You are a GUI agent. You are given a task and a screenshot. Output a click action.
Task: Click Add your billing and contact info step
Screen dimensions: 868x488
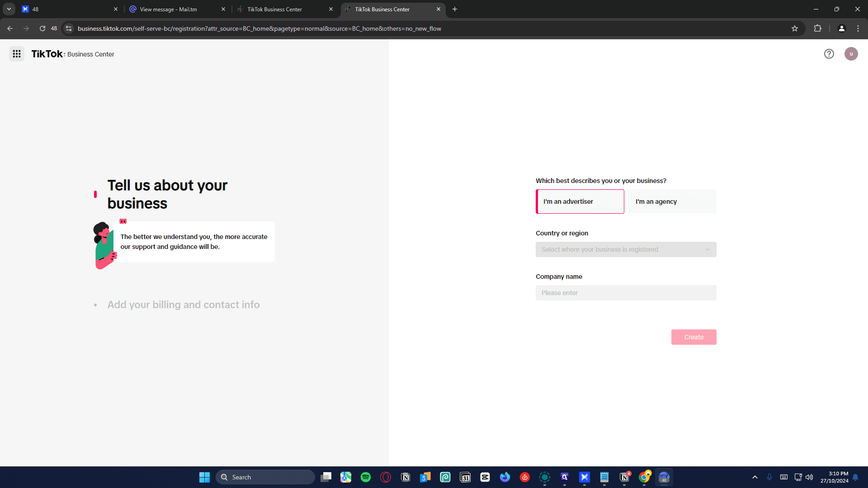point(183,305)
